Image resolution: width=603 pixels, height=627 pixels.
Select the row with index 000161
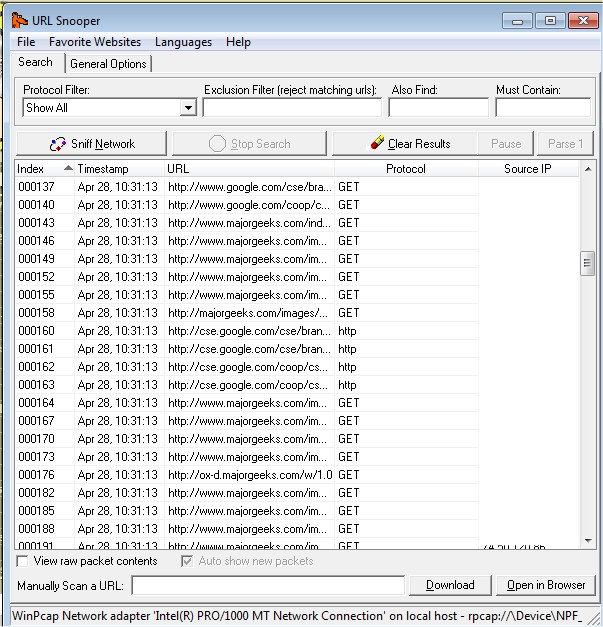(247, 349)
